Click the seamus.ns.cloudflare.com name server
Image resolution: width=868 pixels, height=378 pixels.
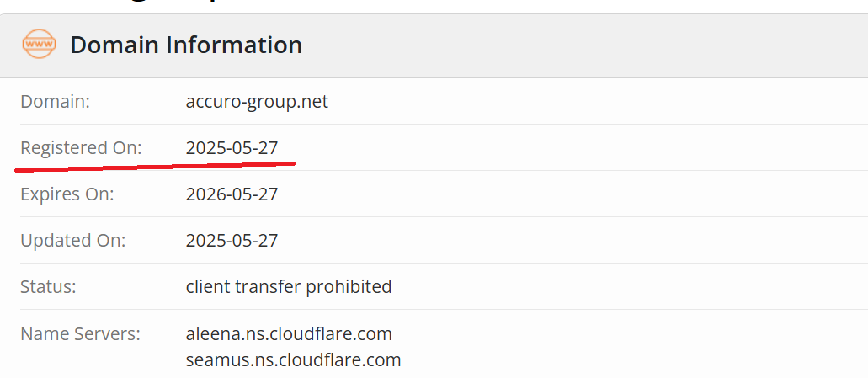tap(293, 360)
